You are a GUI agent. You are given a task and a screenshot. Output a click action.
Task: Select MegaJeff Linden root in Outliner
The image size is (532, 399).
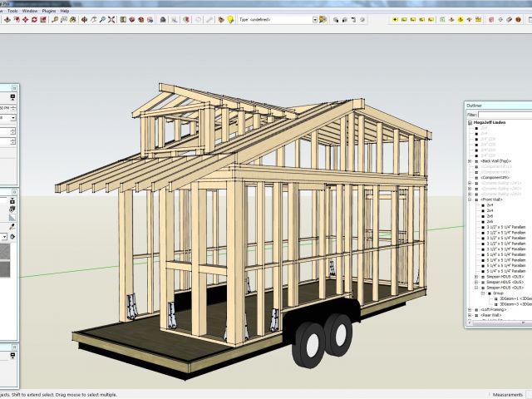click(490, 122)
